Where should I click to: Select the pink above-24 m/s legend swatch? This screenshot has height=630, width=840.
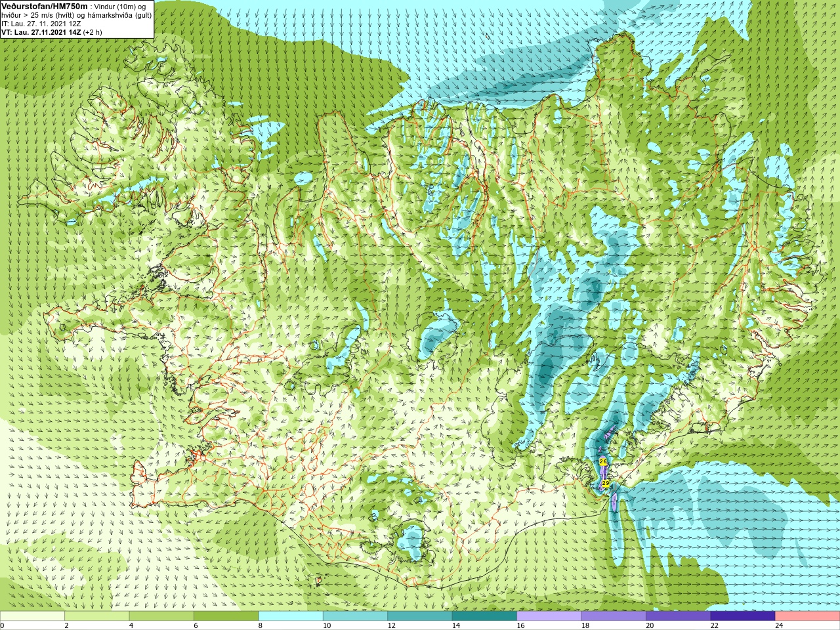pos(807,616)
